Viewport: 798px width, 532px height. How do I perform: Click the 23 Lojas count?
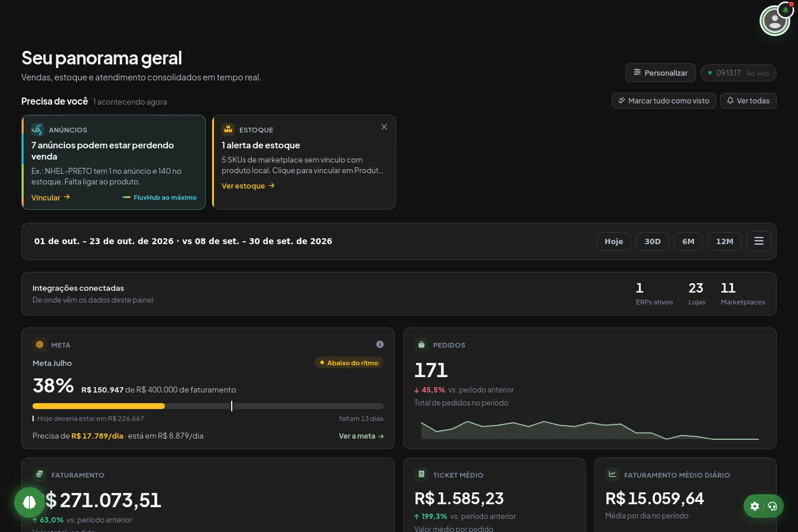696,293
